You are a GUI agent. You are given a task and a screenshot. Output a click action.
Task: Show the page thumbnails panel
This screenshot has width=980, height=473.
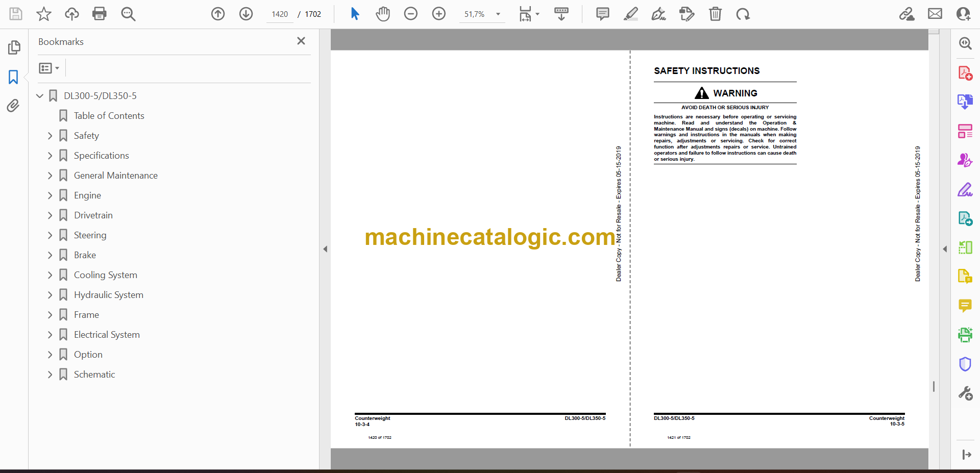pos(14,47)
